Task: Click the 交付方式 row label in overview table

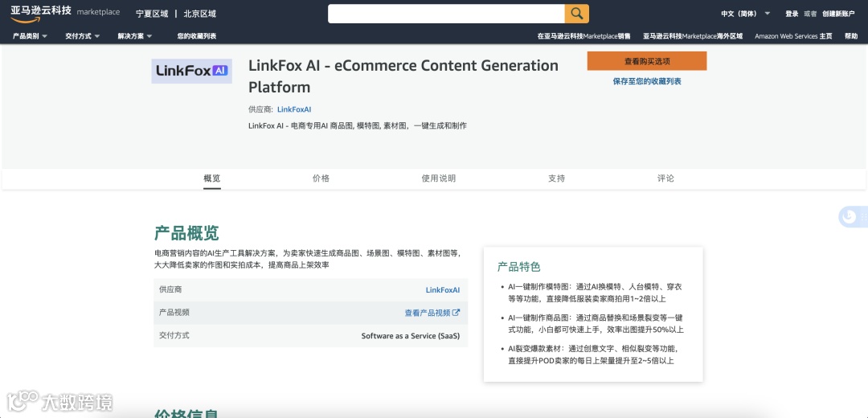Action: click(x=174, y=335)
